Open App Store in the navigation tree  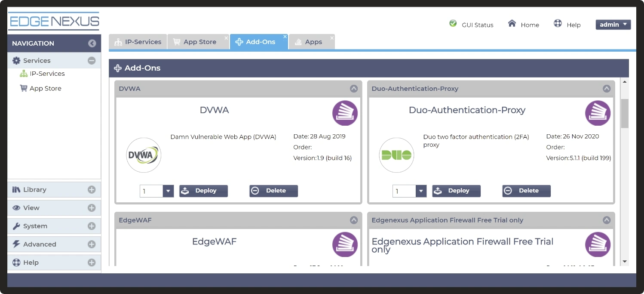[x=46, y=88]
